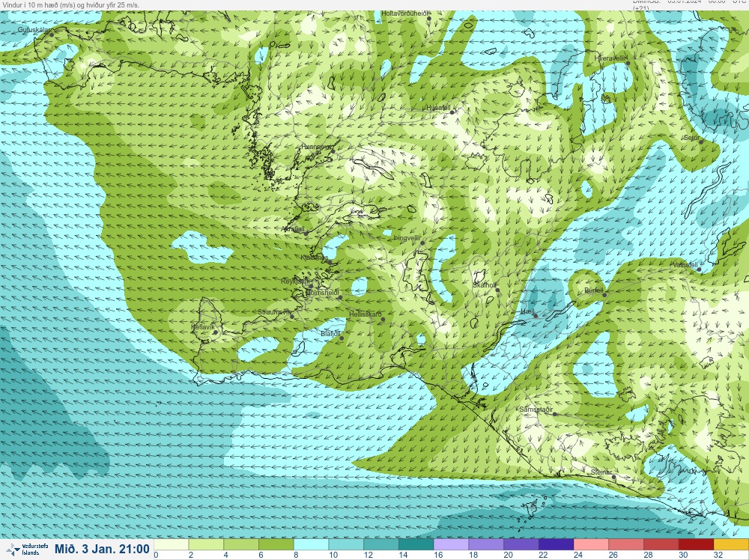The height and width of the screenshot is (560, 749).
Task: Click the orange legend swatch above 32 m/s
Action: click(x=731, y=545)
